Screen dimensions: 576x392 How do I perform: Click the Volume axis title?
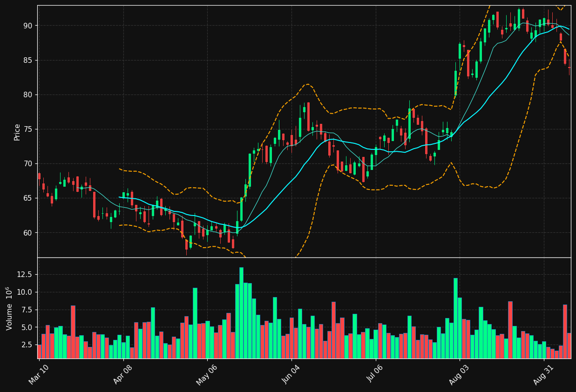(9, 308)
